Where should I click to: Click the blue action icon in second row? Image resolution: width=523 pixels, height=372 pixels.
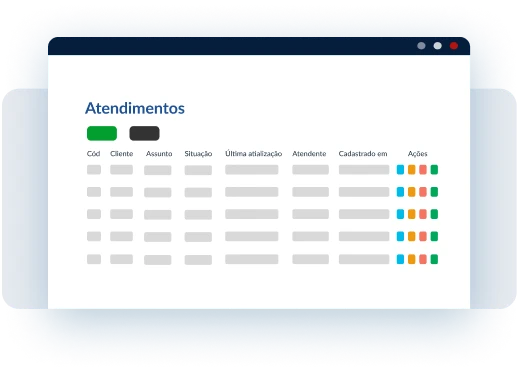[400, 192]
